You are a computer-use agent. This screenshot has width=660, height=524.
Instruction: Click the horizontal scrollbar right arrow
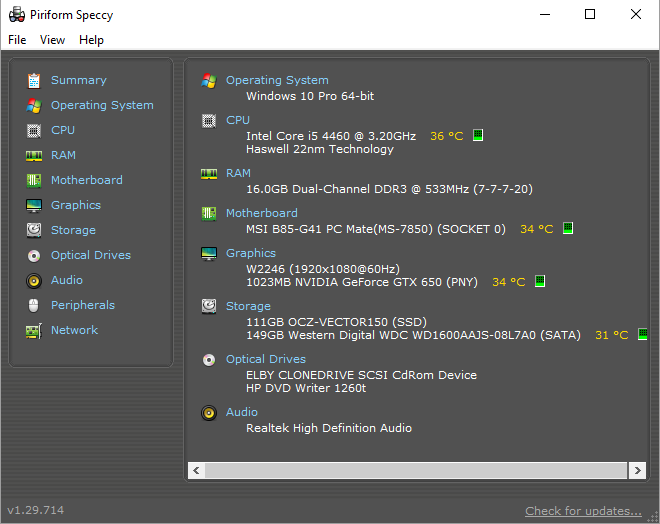[637, 470]
